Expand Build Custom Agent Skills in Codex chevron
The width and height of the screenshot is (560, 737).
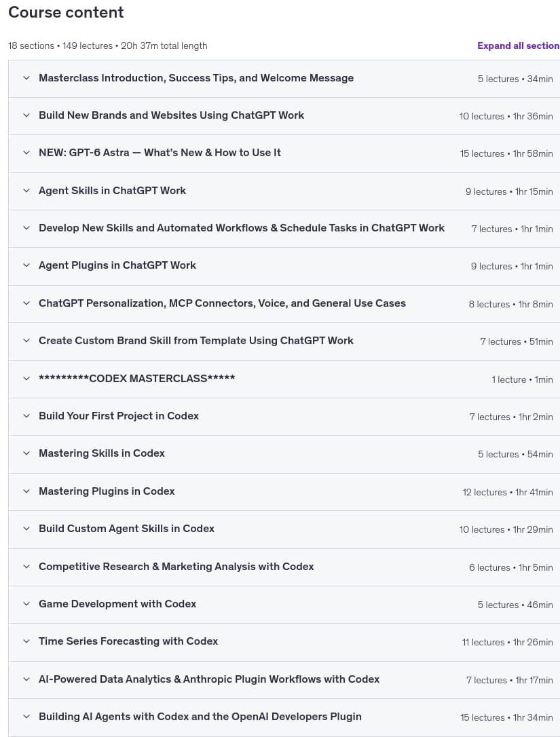(x=26, y=529)
